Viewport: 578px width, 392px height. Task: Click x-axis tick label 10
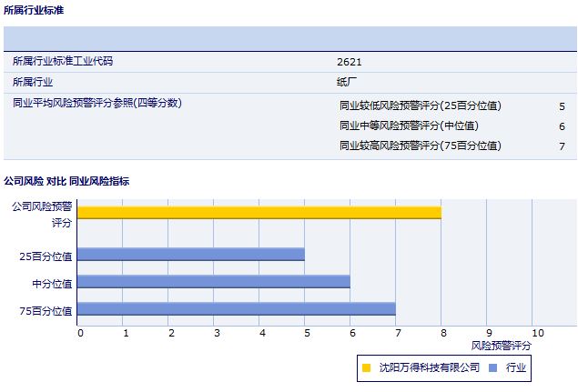click(538, 333)
